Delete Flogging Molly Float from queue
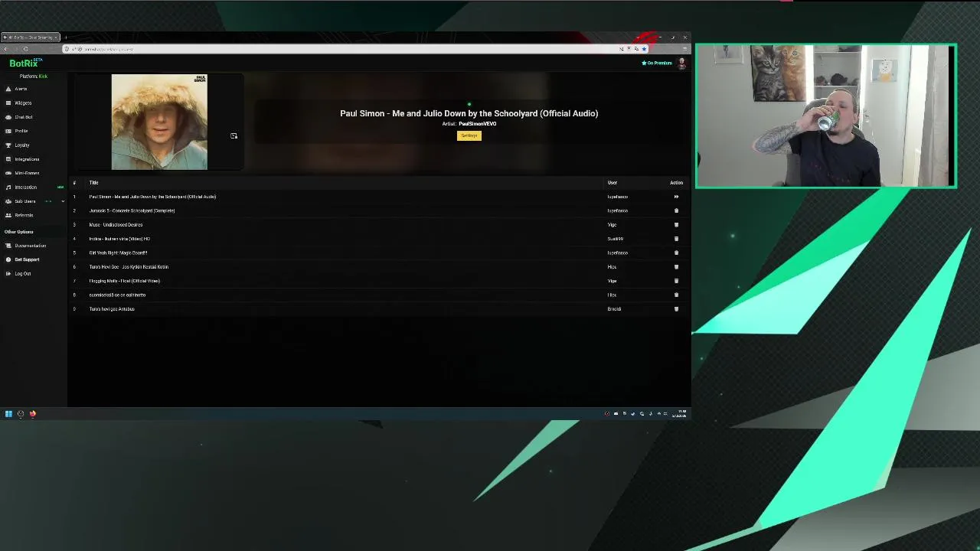This screenshot has width=980, height=551. click(x=676, y=281)
